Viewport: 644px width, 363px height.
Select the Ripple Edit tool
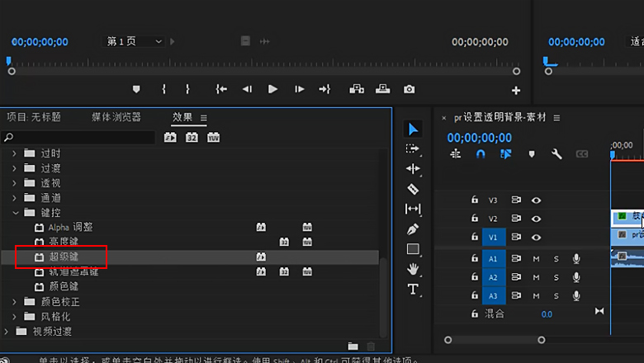click(x=413, y=168)
